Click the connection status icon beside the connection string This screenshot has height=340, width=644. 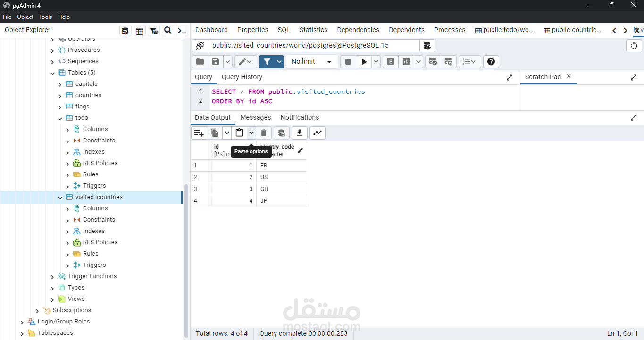click(200, 46)
